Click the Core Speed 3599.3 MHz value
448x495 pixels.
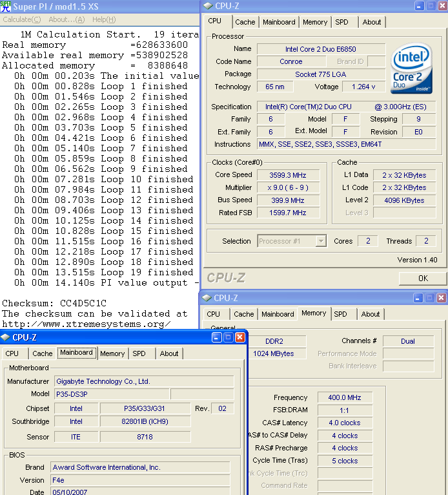(288, 175)
